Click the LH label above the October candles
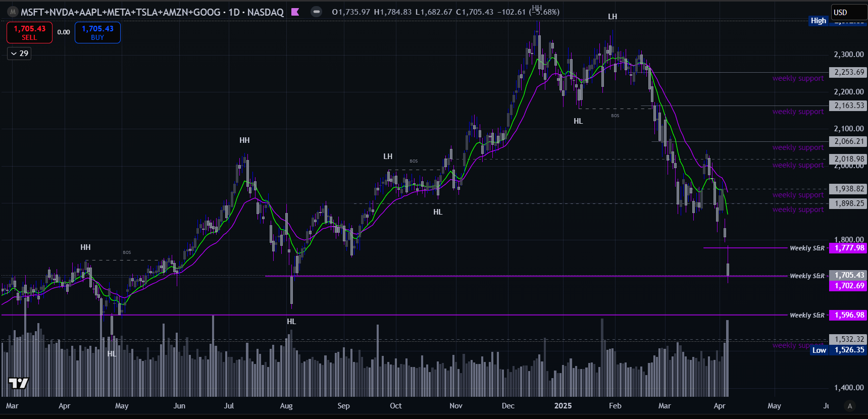 pyautogui.click(x=388, y=156)
